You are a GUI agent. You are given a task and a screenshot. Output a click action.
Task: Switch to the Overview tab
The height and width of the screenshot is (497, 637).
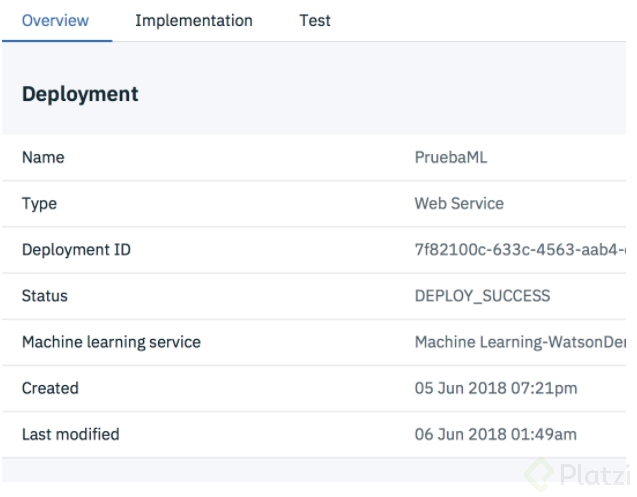pos(55,20)
